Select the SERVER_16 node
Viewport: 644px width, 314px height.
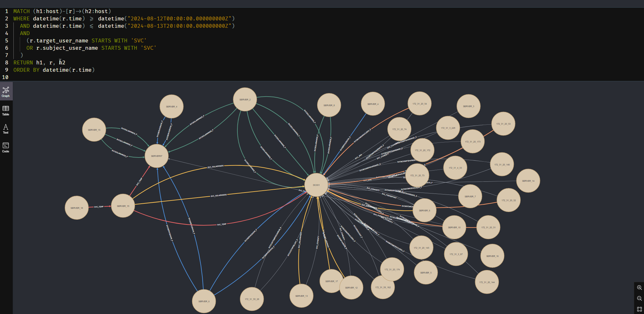point(492,256)
